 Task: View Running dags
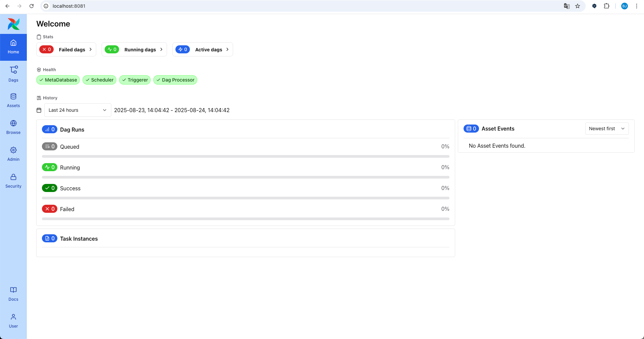click(x=134, y=49)
